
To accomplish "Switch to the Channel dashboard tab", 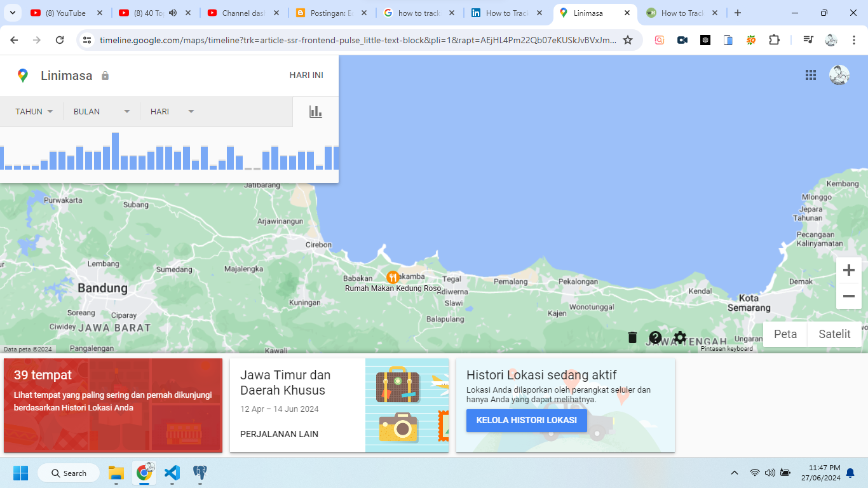I will 243,13.
